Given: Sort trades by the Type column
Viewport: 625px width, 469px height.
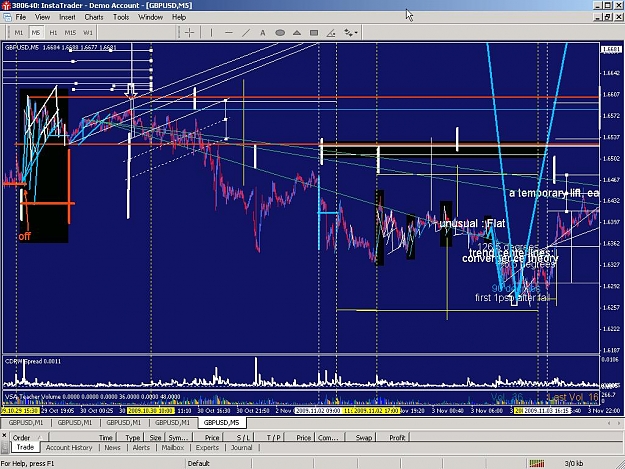Looking at the screenshot, I should [x=130, y=438].
